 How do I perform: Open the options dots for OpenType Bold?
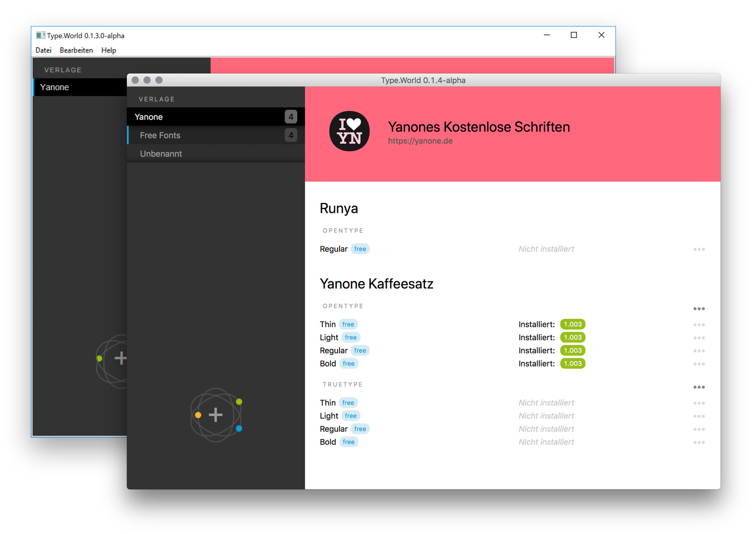(x=699, y=364)
